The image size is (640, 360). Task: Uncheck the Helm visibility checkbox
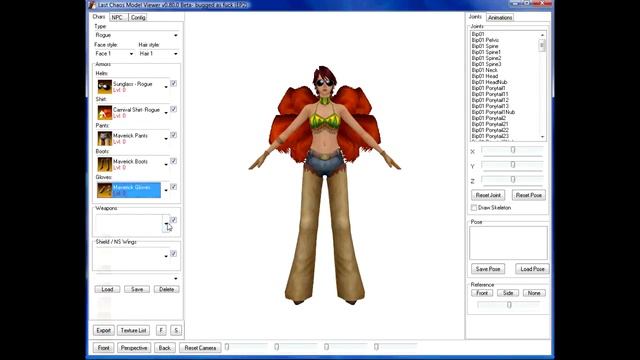173,83
